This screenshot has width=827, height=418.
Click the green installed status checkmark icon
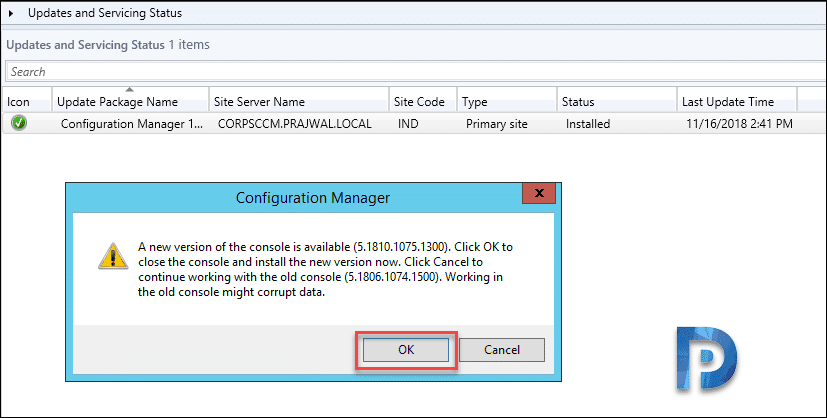pyautogui.click(x=19, y=123)
